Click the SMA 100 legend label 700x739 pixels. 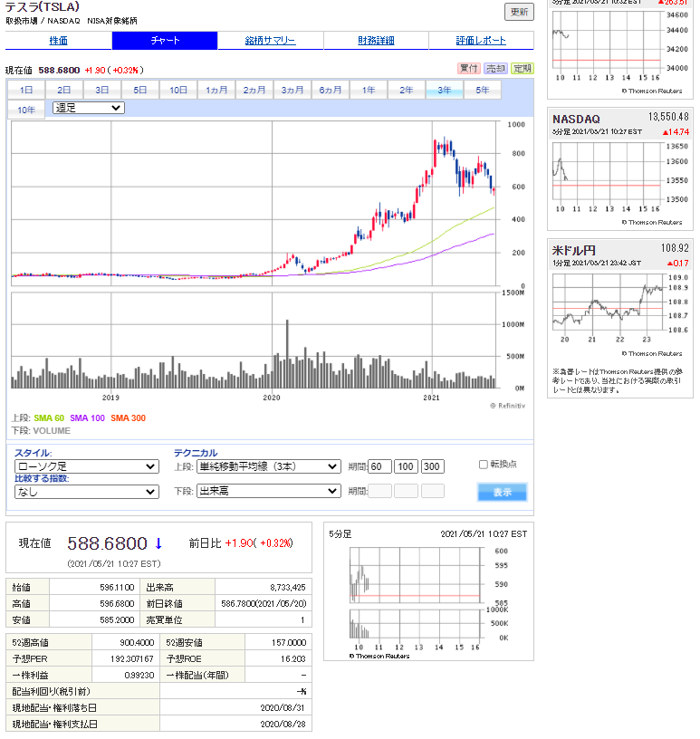tap(87, 418)
